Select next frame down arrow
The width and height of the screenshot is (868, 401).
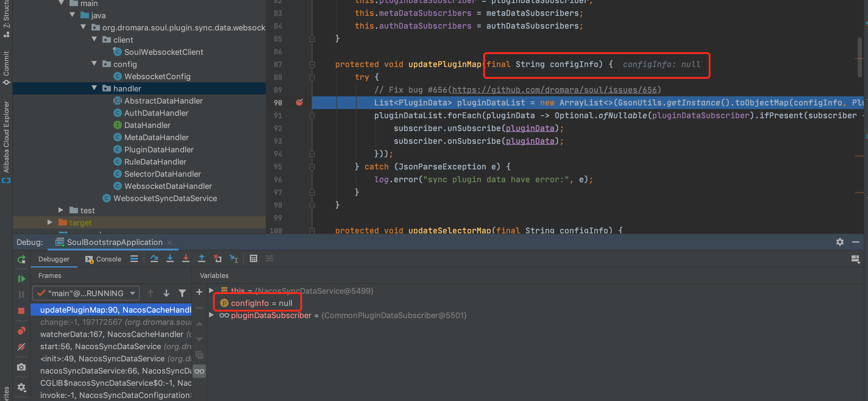coord(166,293)
